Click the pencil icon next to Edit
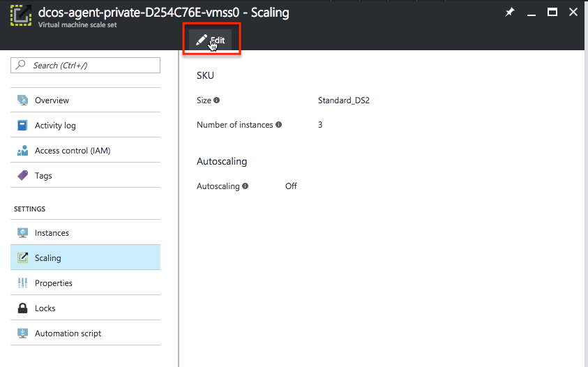The height and width of the screenshot is (367, 588). (202, 39)
